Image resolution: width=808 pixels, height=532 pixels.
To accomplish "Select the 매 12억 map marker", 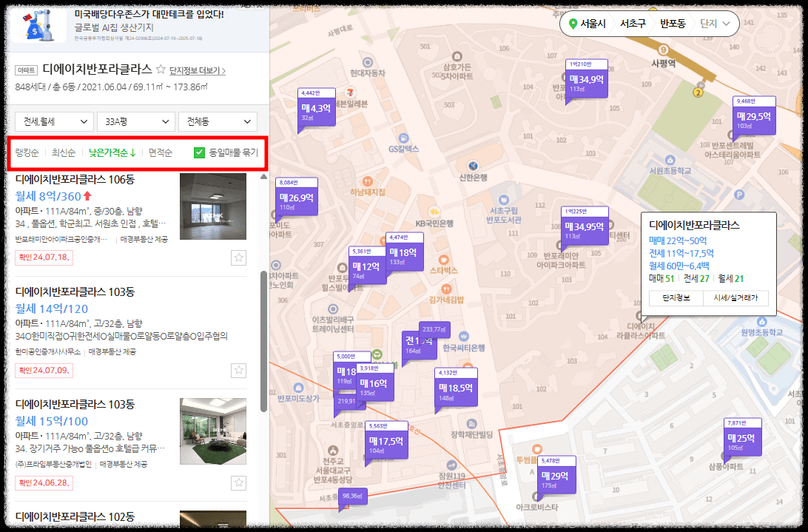I will point(366,269).
